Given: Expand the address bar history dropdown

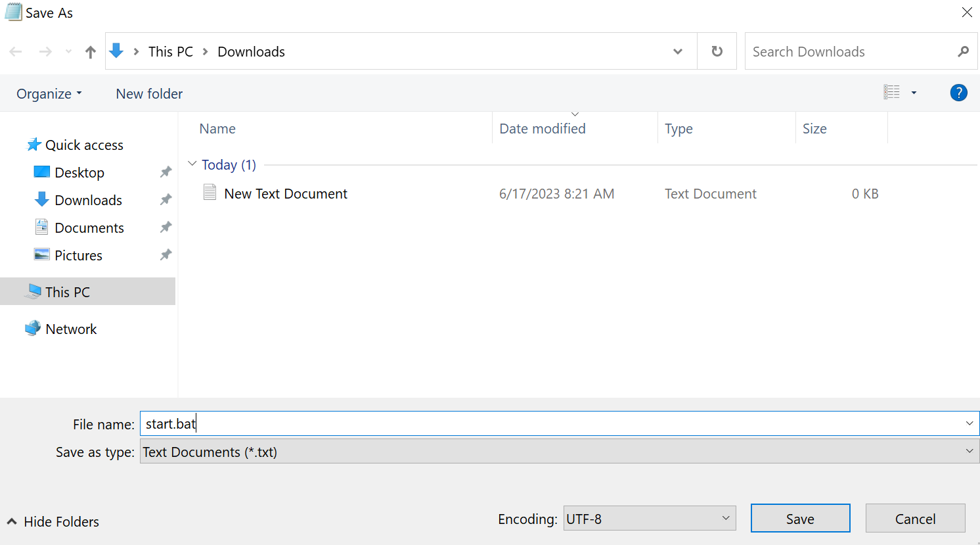Looking at the screenshot, I should tap(677, 51).
